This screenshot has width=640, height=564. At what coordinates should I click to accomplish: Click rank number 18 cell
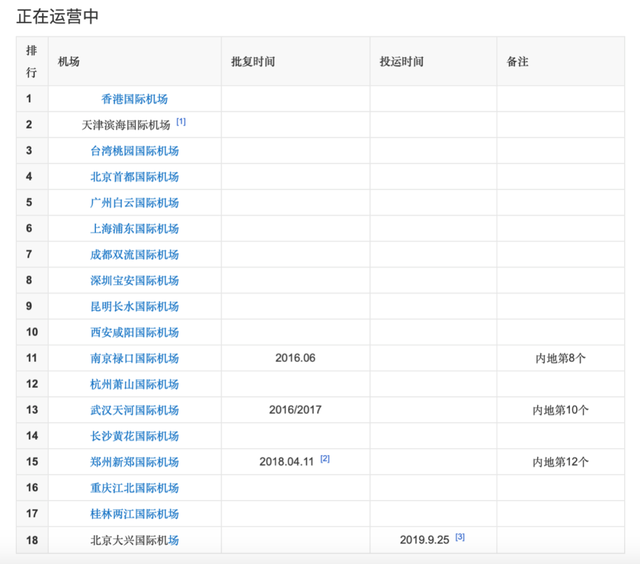[x=32, y=540]
